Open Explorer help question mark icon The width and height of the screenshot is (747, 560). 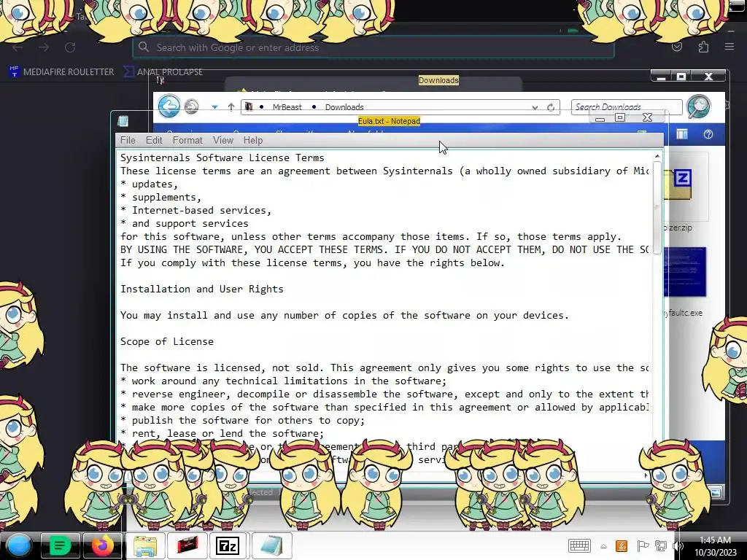pos(708,135)
